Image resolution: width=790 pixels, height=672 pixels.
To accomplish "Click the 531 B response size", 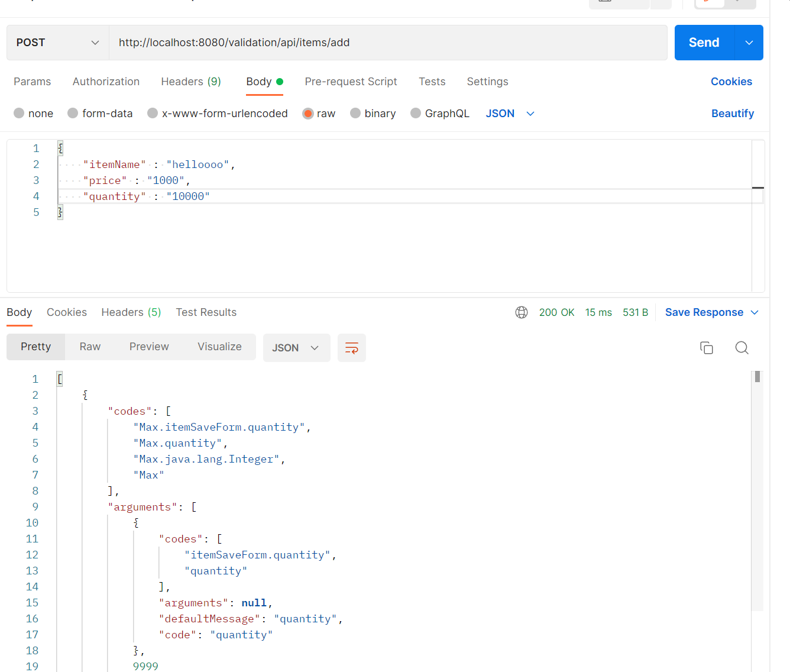I will point(636,312).
